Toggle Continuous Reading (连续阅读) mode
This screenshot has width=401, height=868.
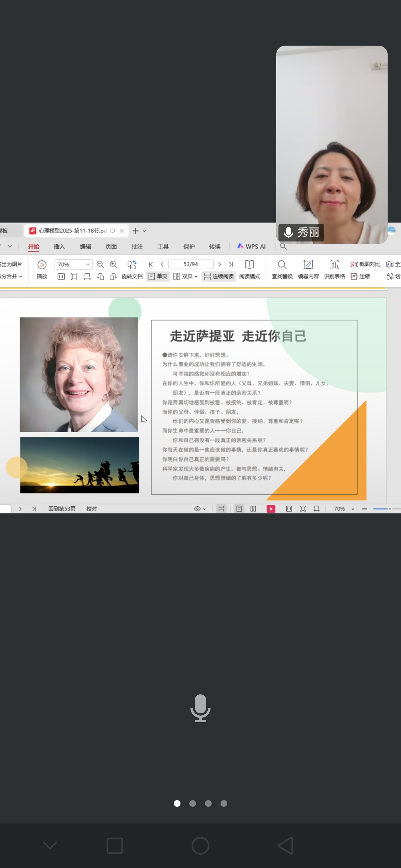[x=219, y=276]
